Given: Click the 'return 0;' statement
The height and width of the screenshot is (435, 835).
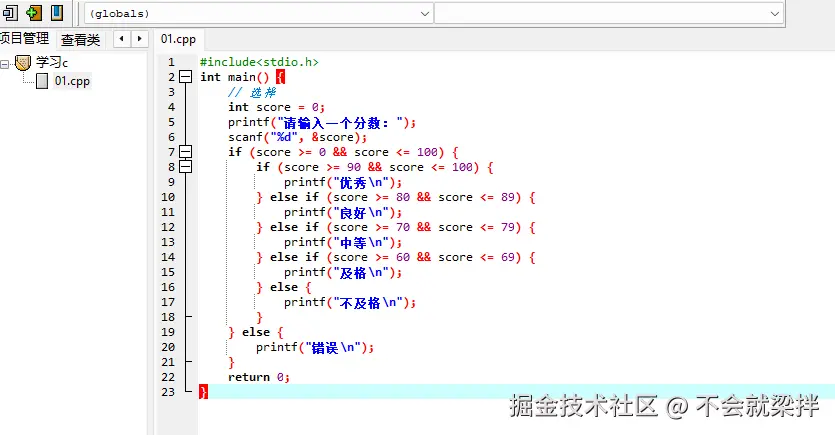Looking at the screenshot, I should [259, 377].
